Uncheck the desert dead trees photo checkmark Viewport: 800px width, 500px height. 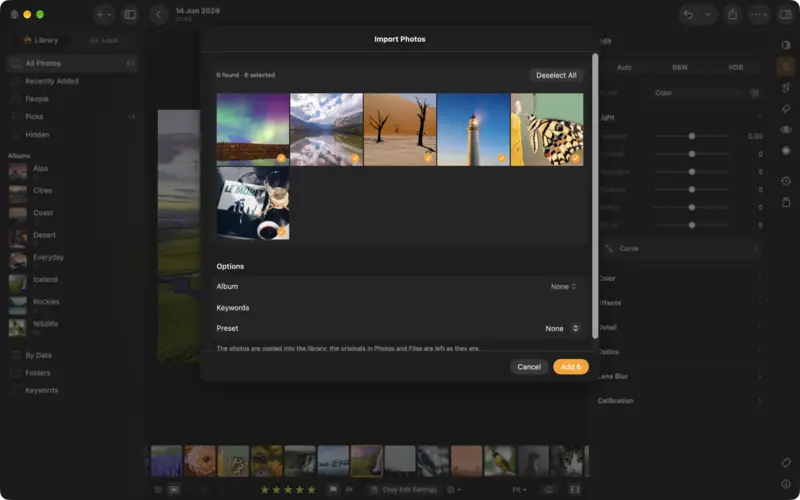click(x=429, y=158)
